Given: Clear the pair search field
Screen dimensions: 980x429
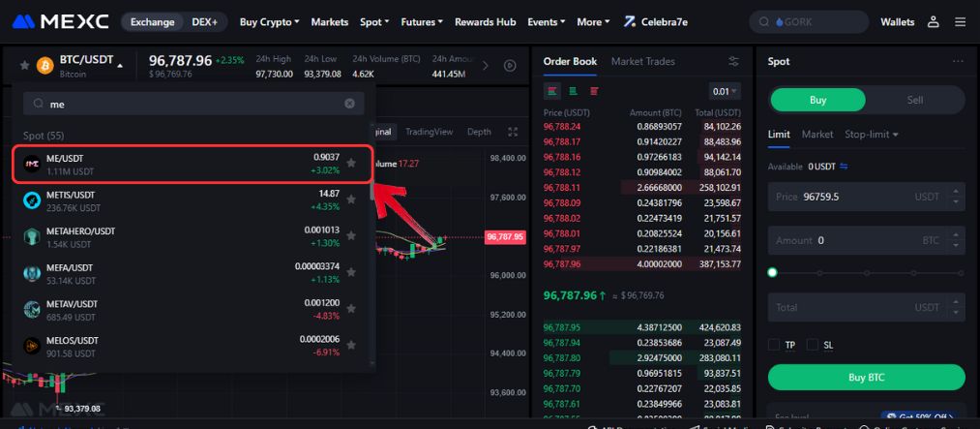Looking at the screenshot, I should pyautogui.click(x=349, y=104).
